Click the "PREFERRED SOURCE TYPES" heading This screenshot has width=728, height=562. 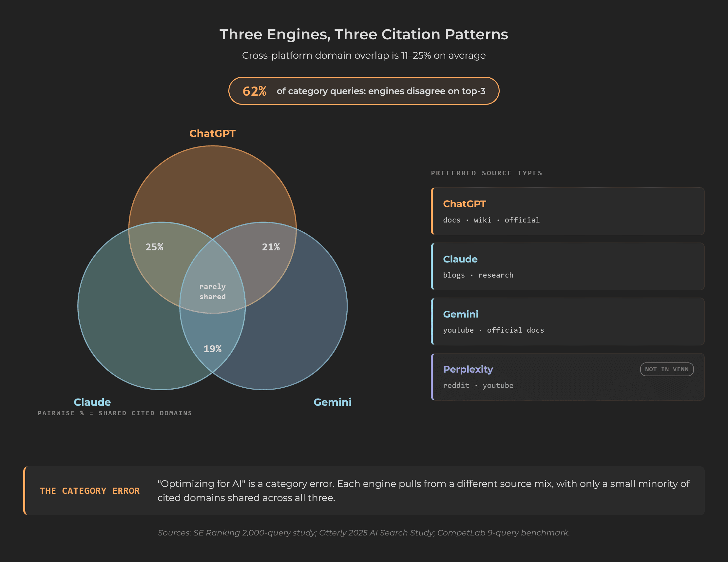[x=487, y=173]
